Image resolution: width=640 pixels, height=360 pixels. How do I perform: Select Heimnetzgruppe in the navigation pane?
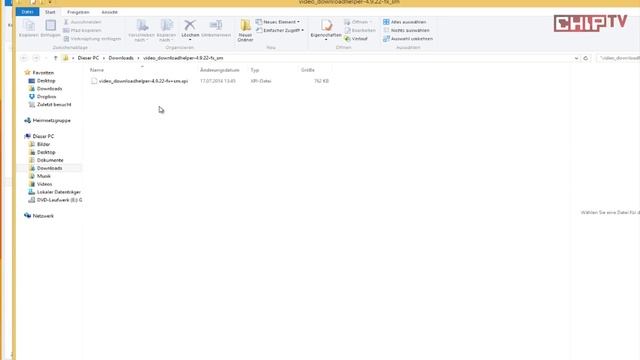[51, 120]
